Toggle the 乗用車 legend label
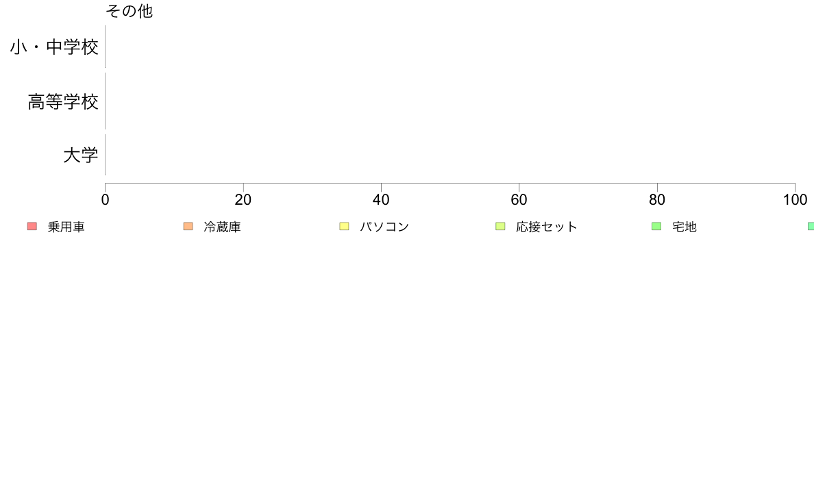The image size is (814, 504). pyautogui.click(x=66, y=227)
